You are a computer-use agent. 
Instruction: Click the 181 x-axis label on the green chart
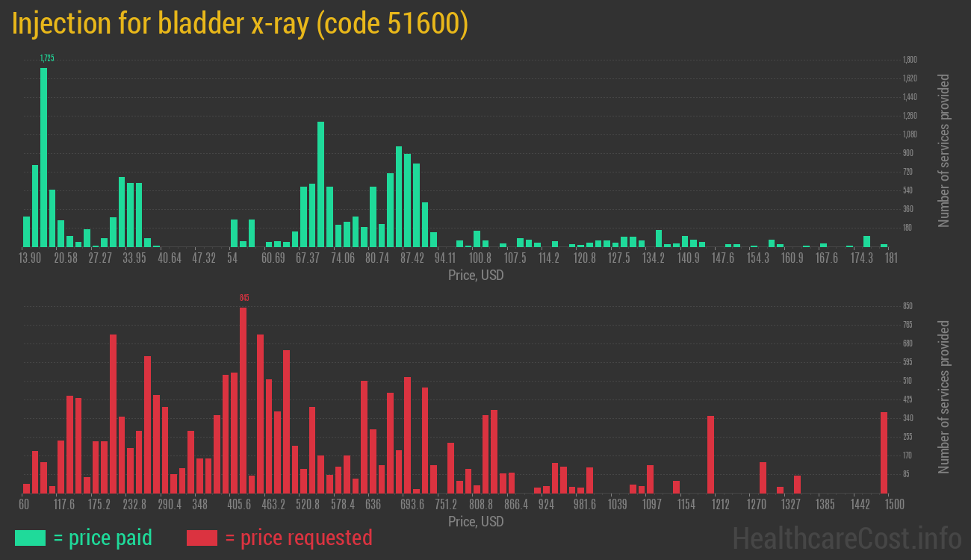click(x=891, y=258)
